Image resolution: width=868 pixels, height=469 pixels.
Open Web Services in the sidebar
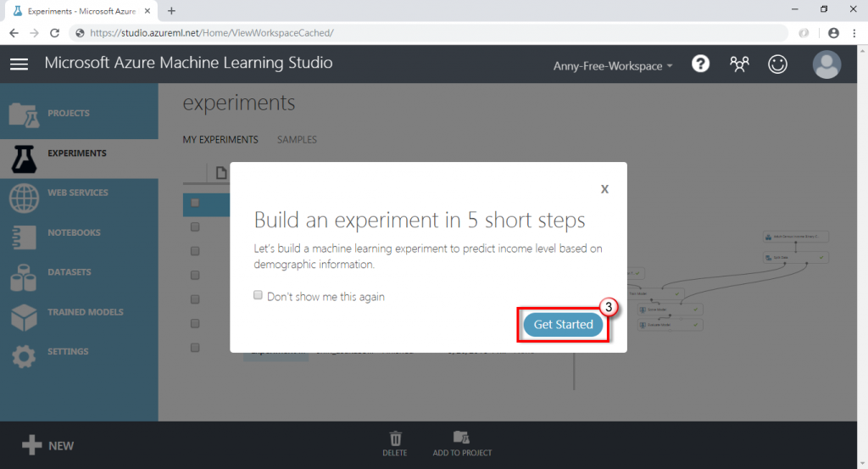(x=79, y=198)
